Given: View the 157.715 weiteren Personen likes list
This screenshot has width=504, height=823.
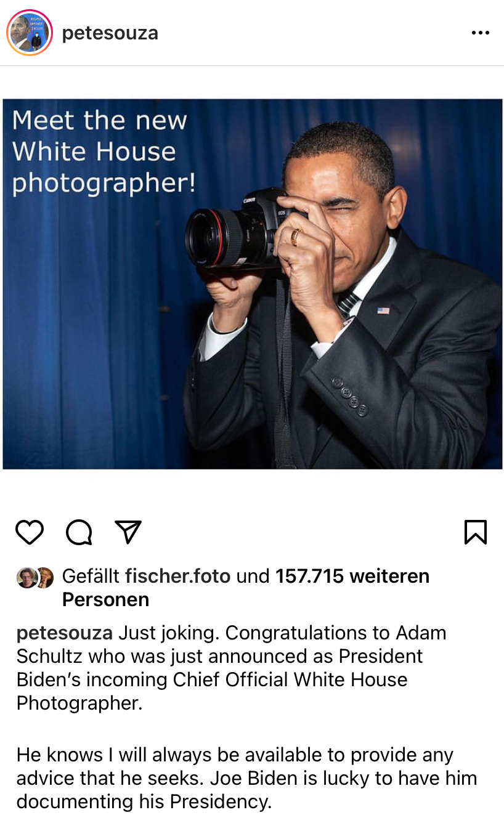Looking at the screenshot, I should tap(246, 588).
